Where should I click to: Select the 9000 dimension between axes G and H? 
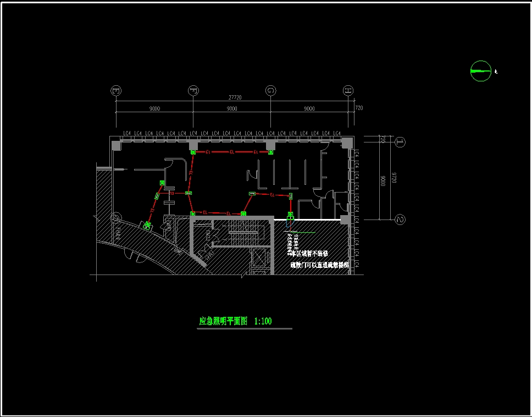[309, 109]
